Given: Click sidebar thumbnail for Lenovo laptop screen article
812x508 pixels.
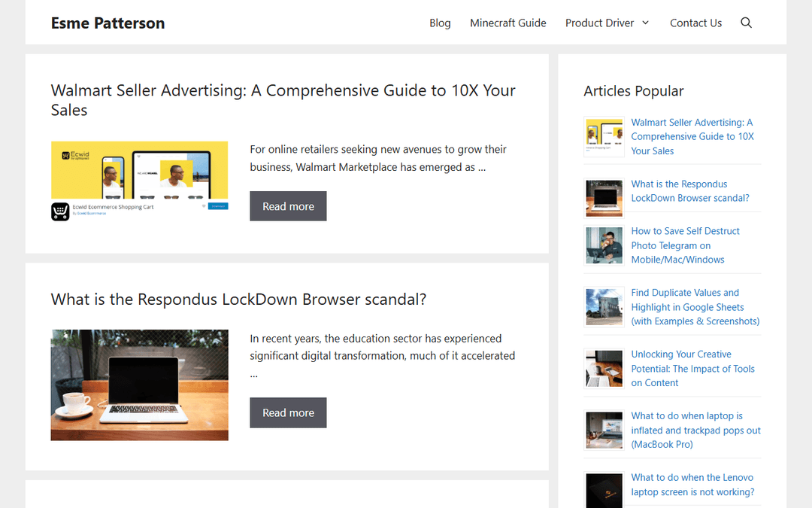Looking at the screenshot, I should 604,491.
